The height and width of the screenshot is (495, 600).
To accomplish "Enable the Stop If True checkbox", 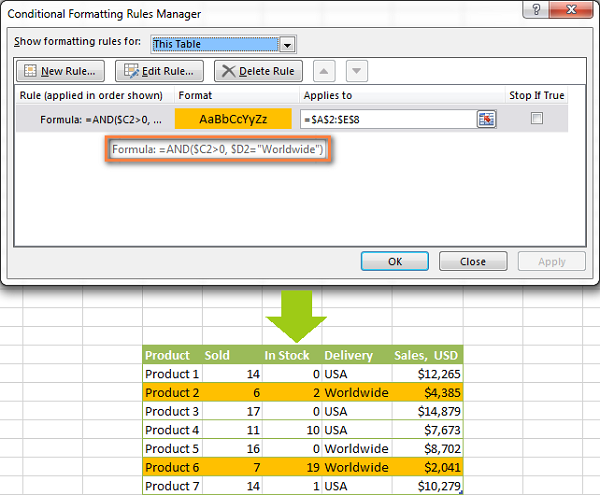I will coord(537,118).
